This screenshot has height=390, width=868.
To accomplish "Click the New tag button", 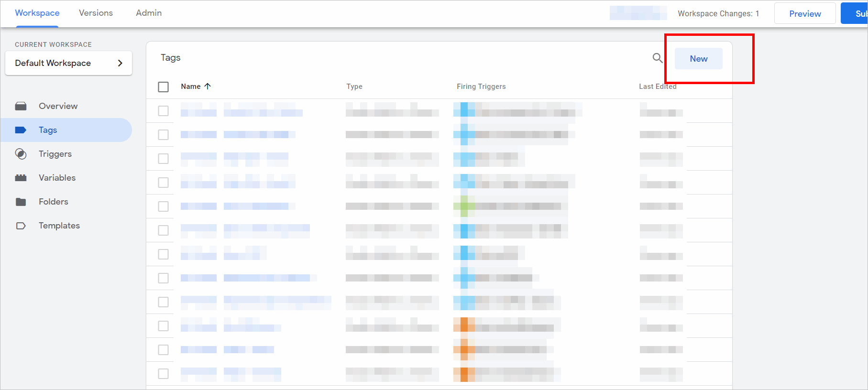I will click(x=698, y=58).
